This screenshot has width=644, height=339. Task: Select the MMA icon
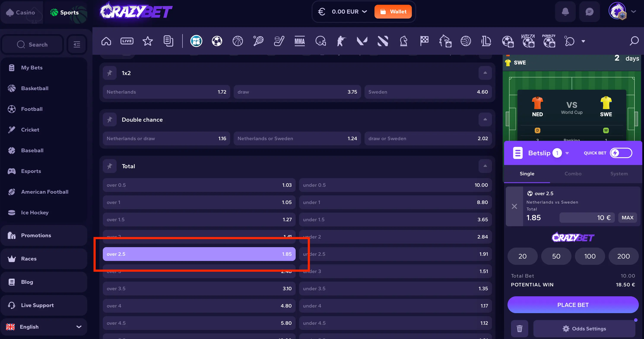(300, 41)
